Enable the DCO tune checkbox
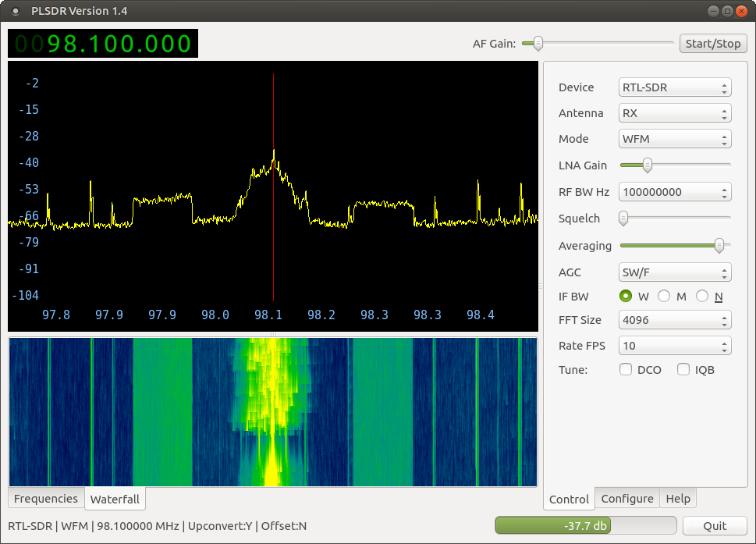Screen dimensions: 756x544 tap(626, 370)
